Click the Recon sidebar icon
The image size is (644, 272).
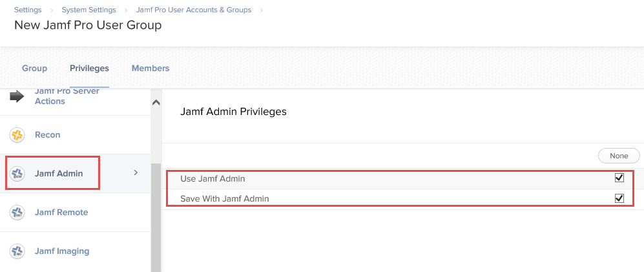pyautogui.click(x=17, y=135)
